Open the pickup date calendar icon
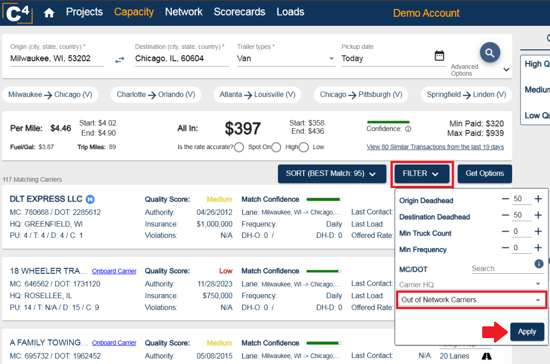The width and height of the screenshot is (550, 364). coord(439,55)
